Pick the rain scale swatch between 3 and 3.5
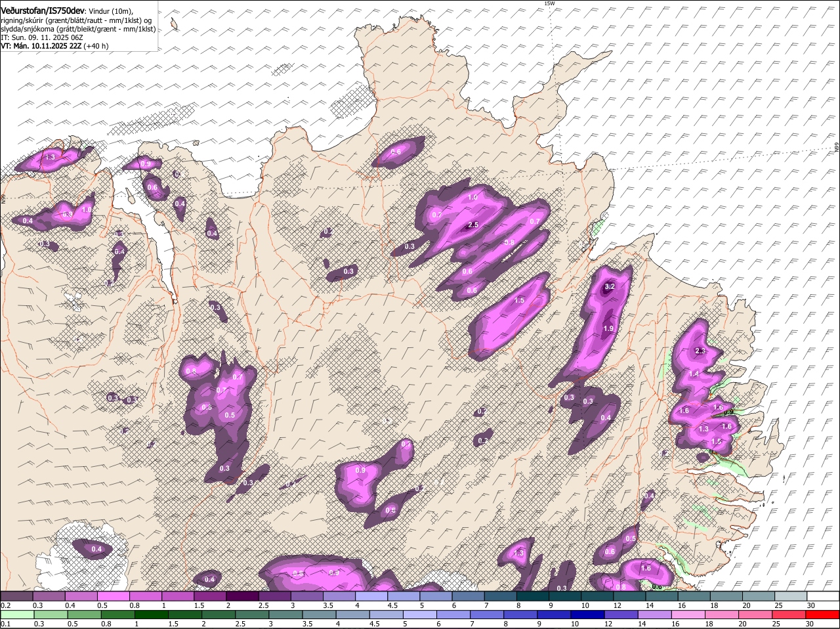Viewport: 840px width, 629px height. pyautogui.click(x=287, y=615)
